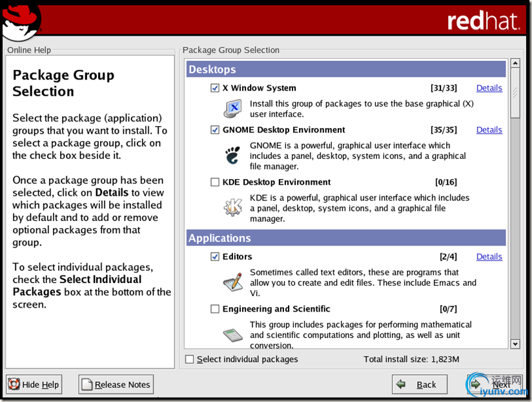Screen dimensions: 532x402
Task: Click the redhat wordmark in banner
Action: pyautogui.click(x=483, y=21)
